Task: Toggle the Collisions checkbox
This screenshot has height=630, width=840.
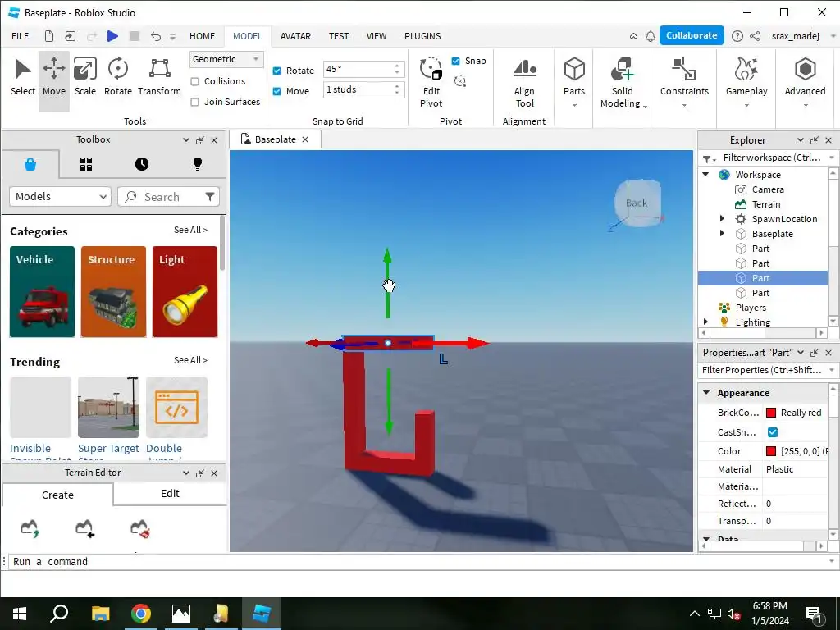Action: click(195, 81)
